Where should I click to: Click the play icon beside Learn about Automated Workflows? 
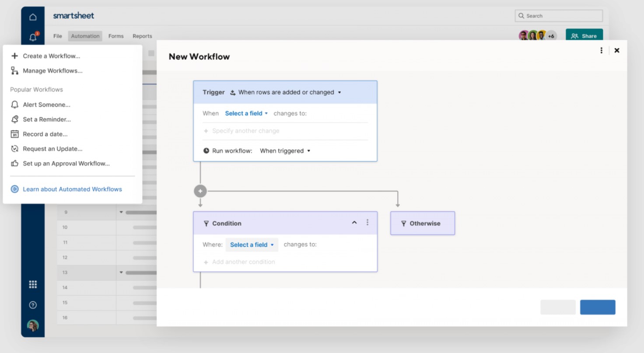point(14,189)
